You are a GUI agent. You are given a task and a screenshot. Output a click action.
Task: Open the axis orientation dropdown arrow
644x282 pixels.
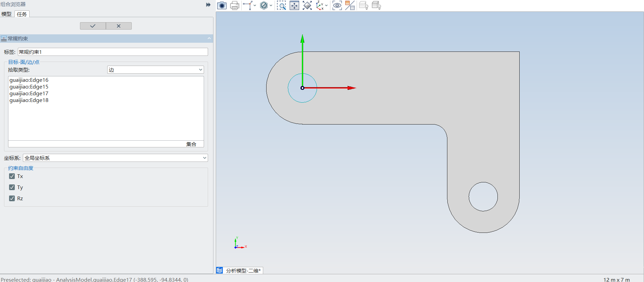pos(326,5)
